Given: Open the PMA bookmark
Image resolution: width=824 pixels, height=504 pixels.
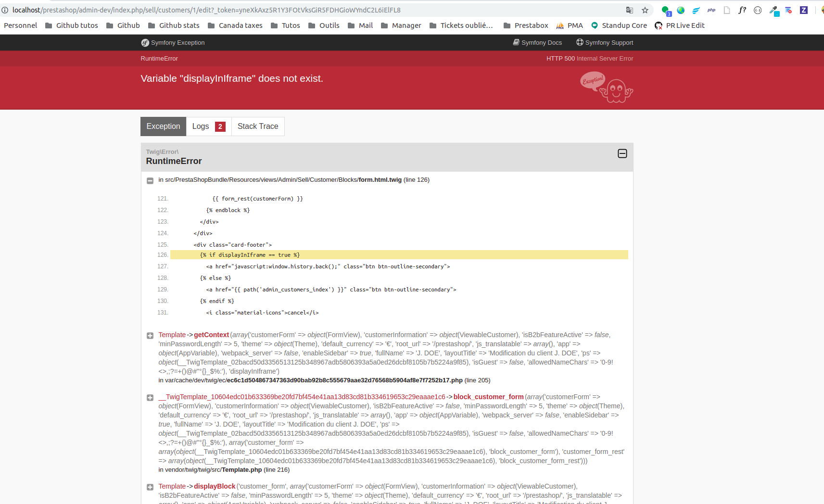Looking at the screenshot, I should click(570, 25).
